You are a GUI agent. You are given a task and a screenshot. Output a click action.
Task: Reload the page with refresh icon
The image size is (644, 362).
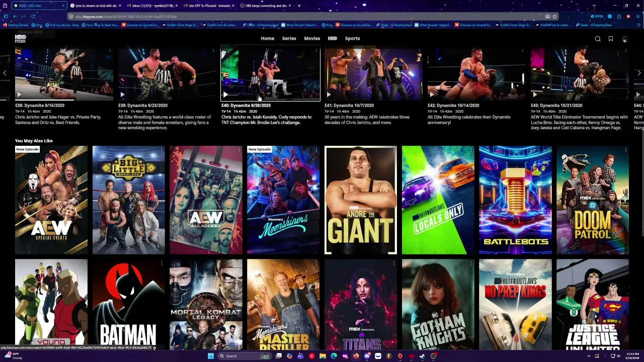[33, 16]
